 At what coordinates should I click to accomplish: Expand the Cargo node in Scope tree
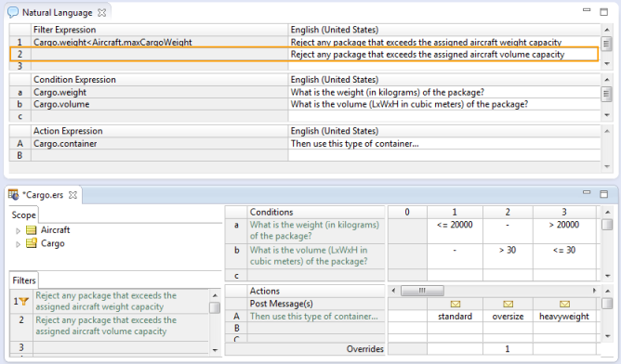coord(18,244)
